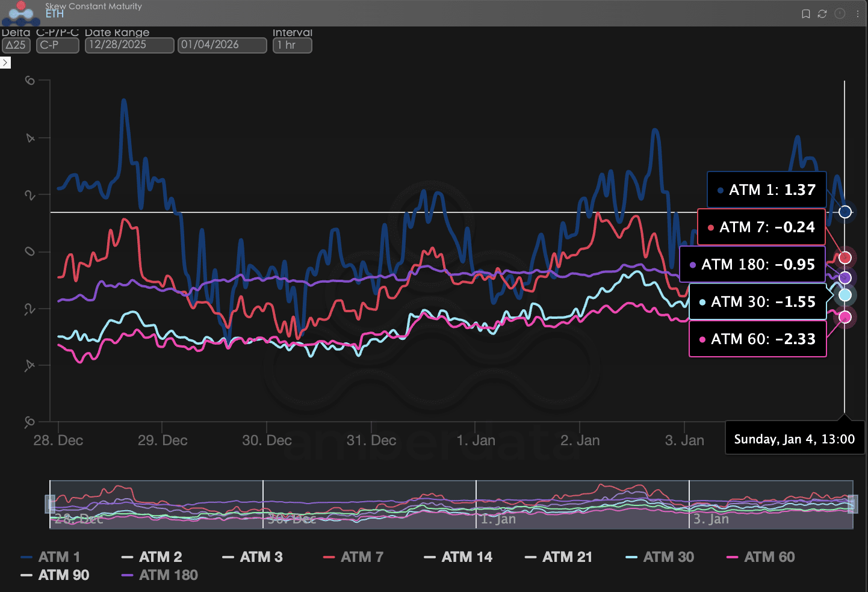Click the Amberdata logo in the top left
868x592 pixels.
pyautogui.click(x=20, y=12)
